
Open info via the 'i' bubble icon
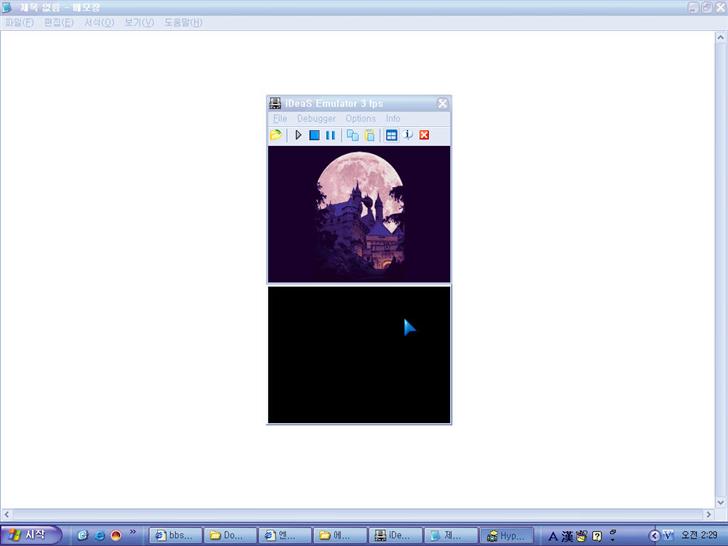408,135
